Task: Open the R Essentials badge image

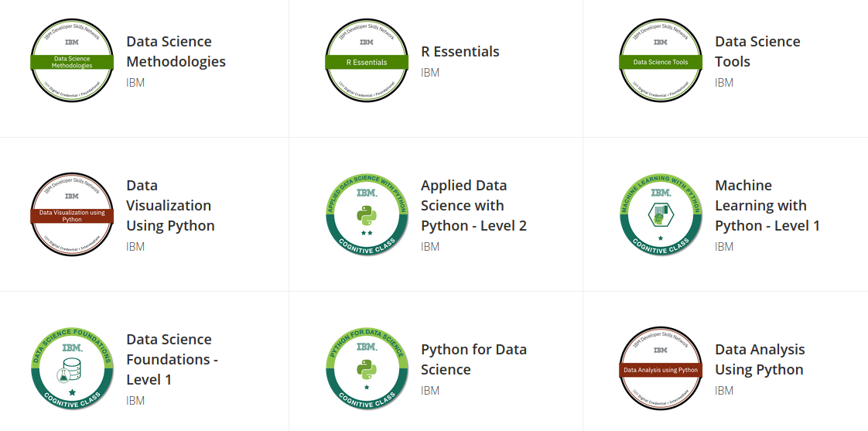Action: coord(367,61)
